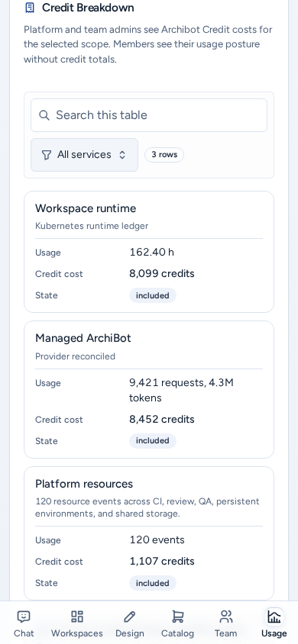Switch to the Catalog tab label
Image resolution: width=298 pixels, height=644 pixels.
(177, 633)
